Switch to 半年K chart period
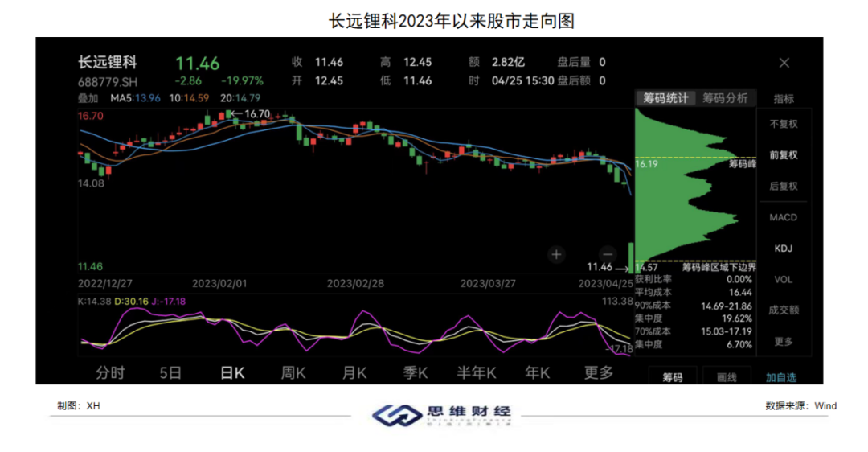This screenshot has width=868, height=452. (x=476, y=373)
